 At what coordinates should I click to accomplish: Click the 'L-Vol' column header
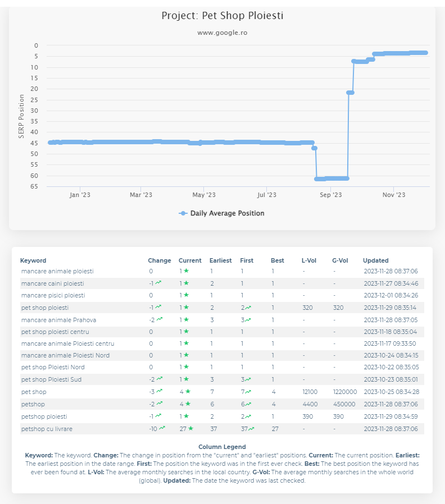point(309,260)
